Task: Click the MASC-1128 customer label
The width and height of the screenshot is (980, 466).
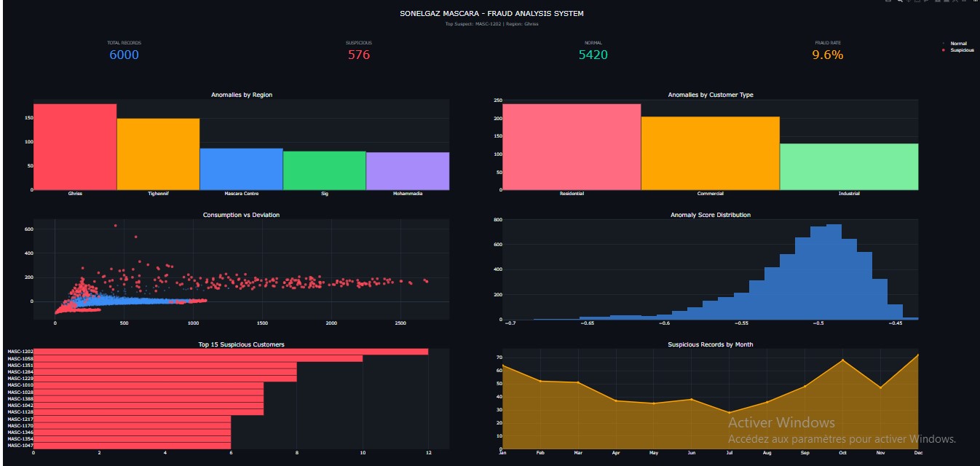Action: click(x=20, y=411)
